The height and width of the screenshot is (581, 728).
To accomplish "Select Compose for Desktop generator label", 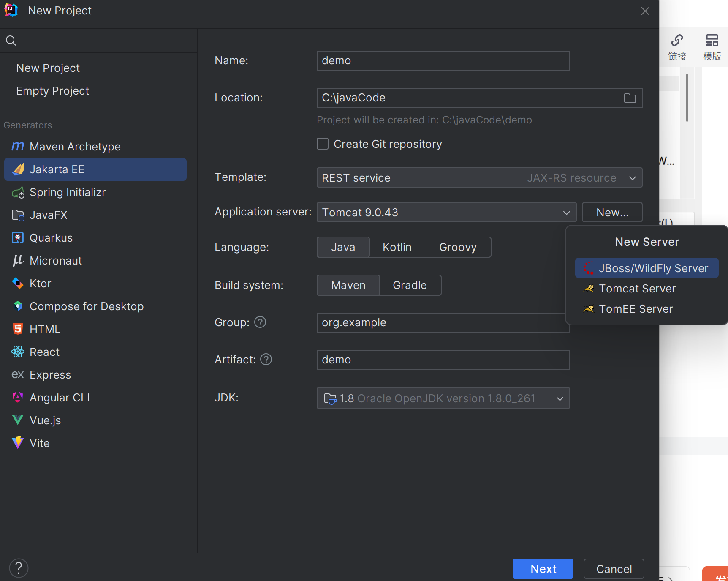I will (87, 306).
